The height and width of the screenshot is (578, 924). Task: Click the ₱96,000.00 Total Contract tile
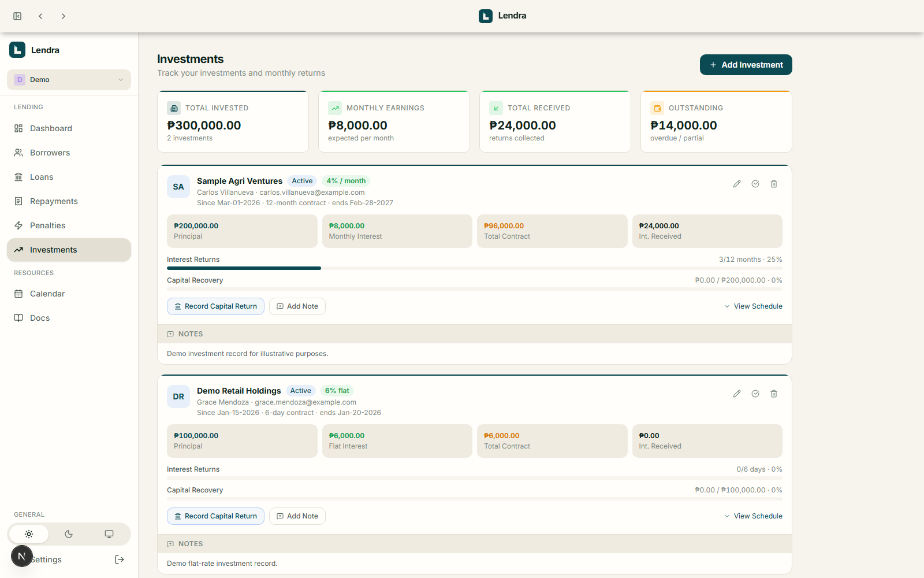(552, 231)
